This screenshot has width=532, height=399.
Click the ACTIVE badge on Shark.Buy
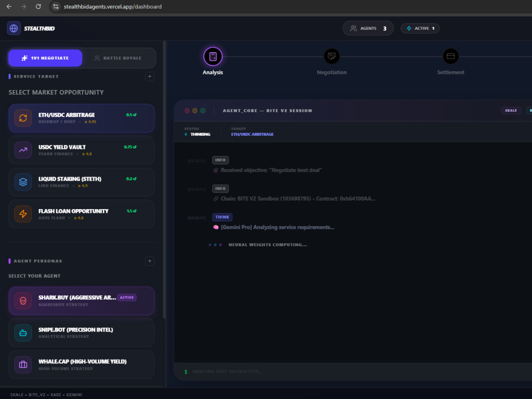pos(127,297)
